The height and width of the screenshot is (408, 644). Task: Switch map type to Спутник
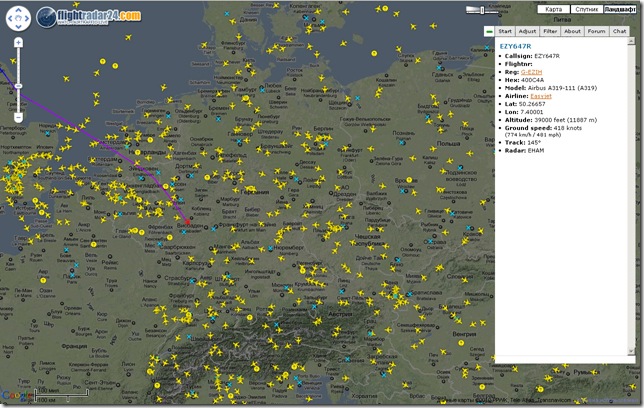tap(586, 9)
